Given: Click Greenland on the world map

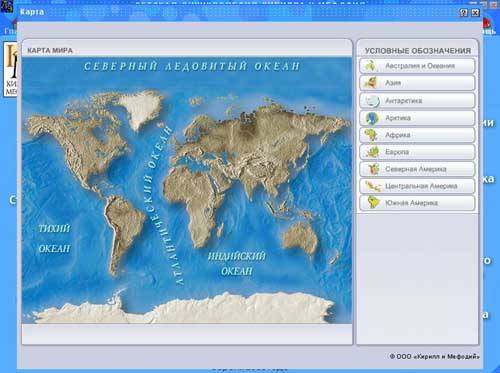Looking at the screenshot, I should (143, 107).
